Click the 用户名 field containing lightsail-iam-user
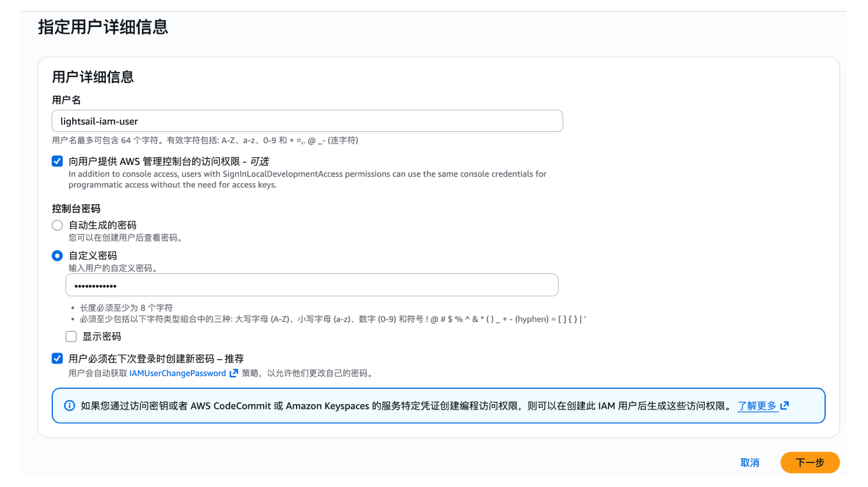Image resolution: width=868 pixels, height=487 pixels. pyautogui.click(x=307, y=121)
